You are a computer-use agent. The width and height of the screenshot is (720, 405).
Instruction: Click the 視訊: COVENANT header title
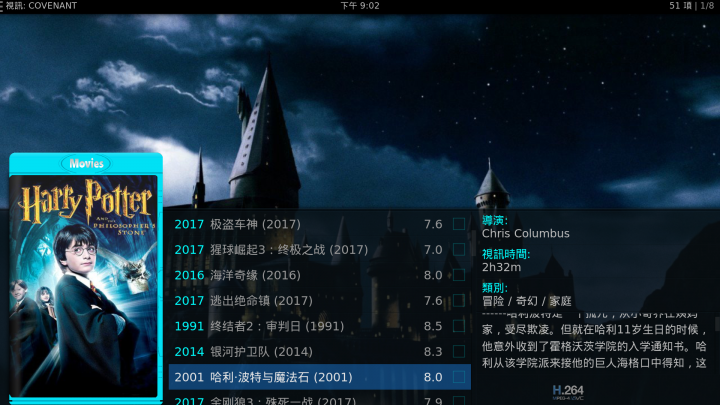point(41,6)
